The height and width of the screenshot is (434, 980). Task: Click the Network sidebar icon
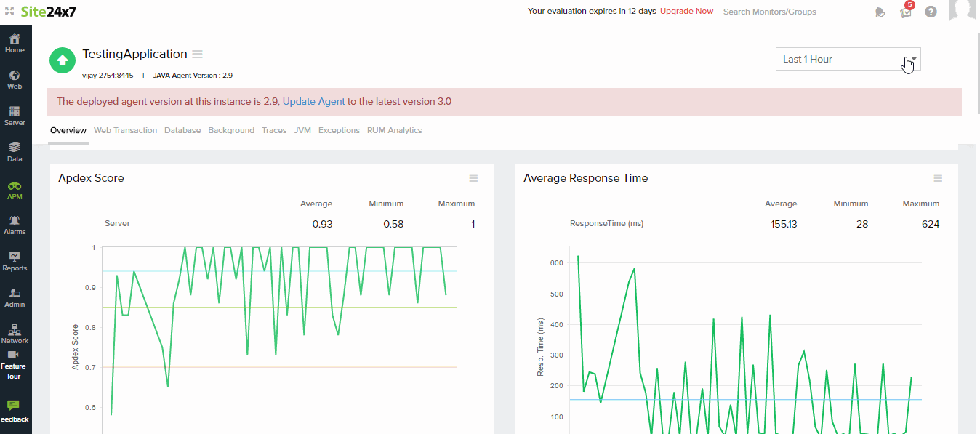(x=15, y=331)
